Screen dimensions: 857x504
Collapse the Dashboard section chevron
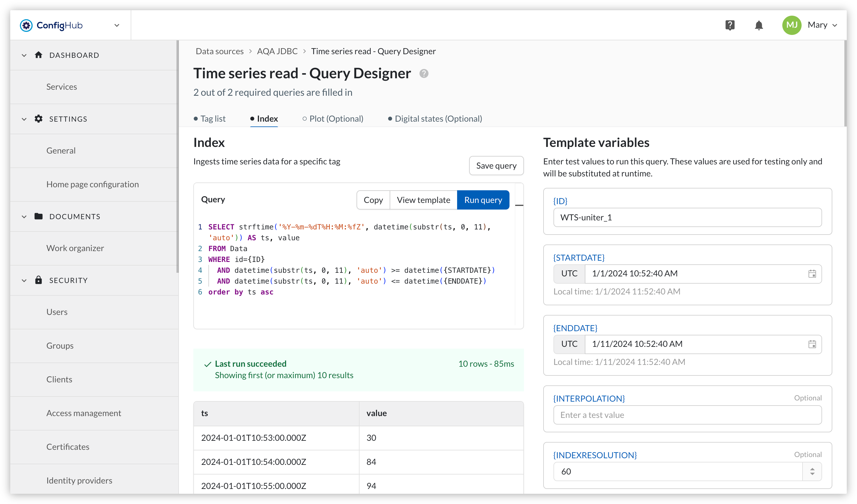(24, 55)
